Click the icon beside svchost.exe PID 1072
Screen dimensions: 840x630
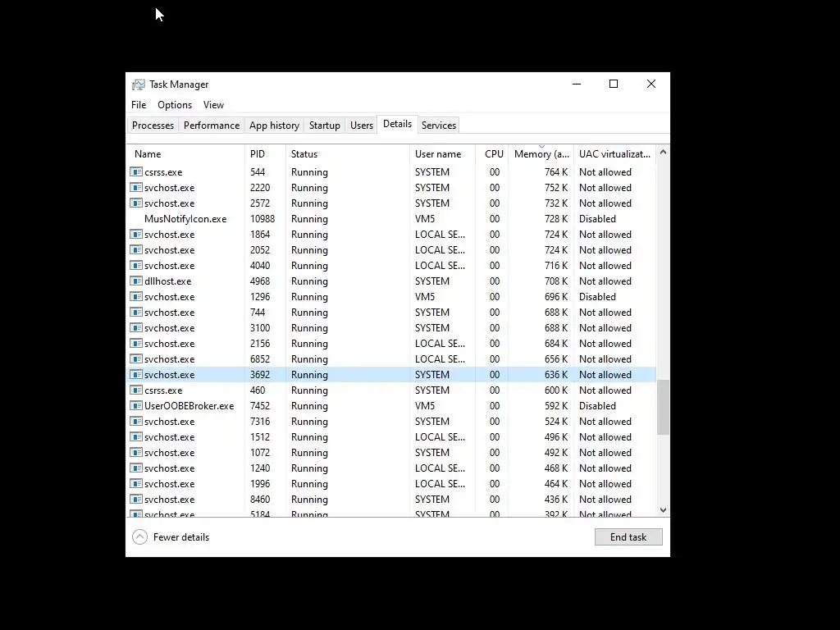coord(136,452)
